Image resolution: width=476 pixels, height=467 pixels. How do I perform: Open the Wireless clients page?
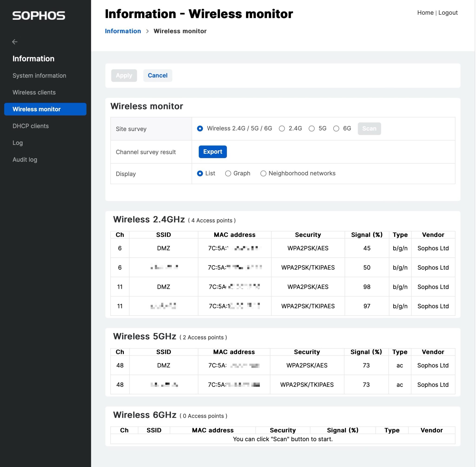pyautogui.click(x=34, y=93)
